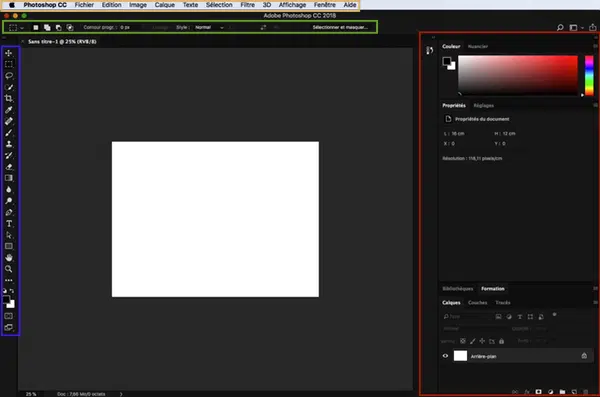Select the Gradient tool
600x397 pixels.
(x=8, y=178)
